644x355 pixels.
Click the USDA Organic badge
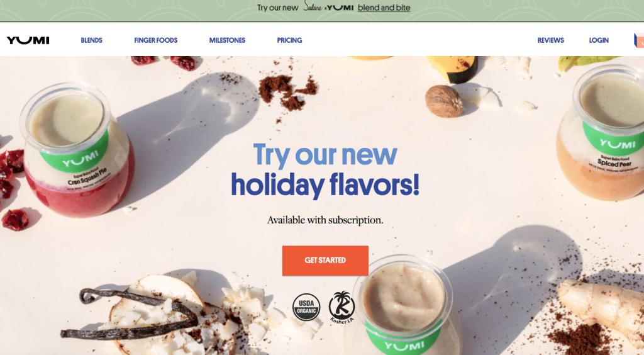click(306, 307)
